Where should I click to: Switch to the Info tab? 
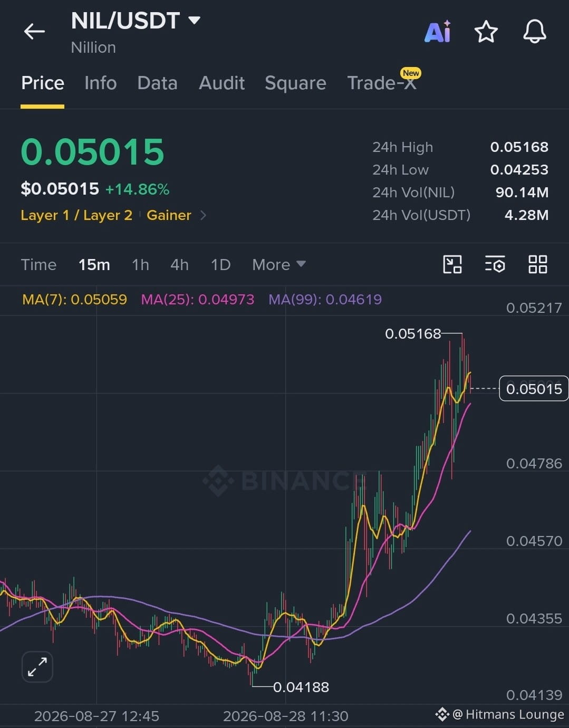tap(100, 83)
